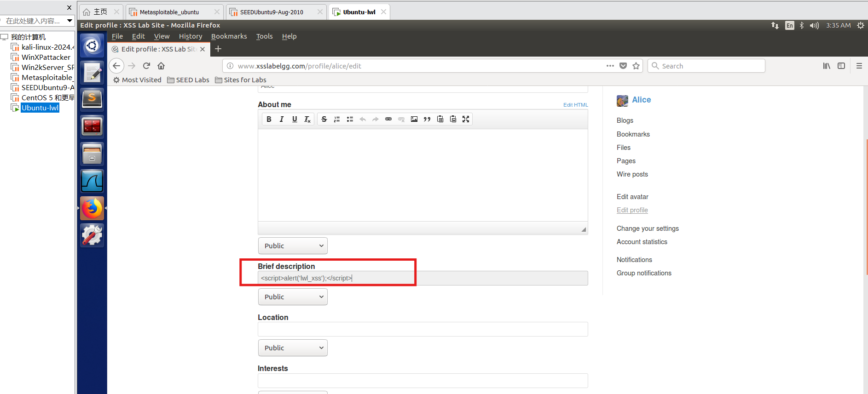Reload the current page
This screenshot has width=868, height=394.
click(x=146, y=66)
